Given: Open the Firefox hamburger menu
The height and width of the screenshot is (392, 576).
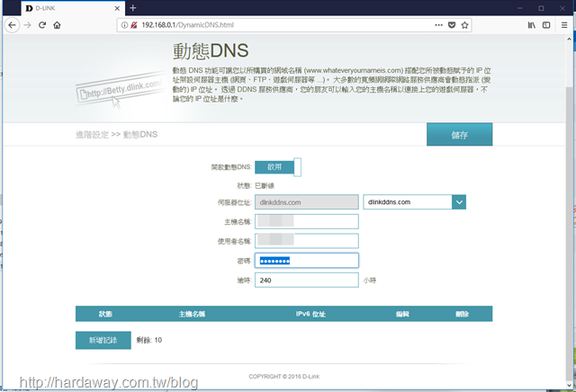Looking at the screenshot, I should (564, 25).
